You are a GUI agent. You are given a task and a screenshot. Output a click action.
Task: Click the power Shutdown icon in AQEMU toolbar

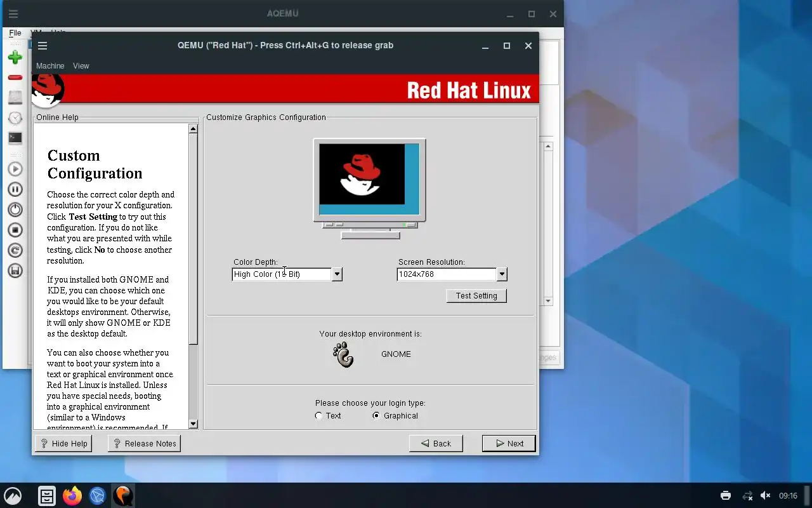tap(15, 210)
